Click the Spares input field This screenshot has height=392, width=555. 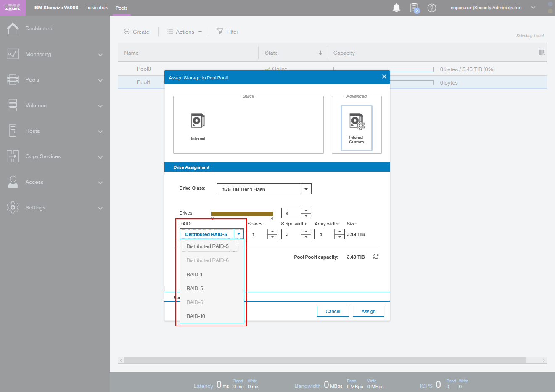(258, 234)
